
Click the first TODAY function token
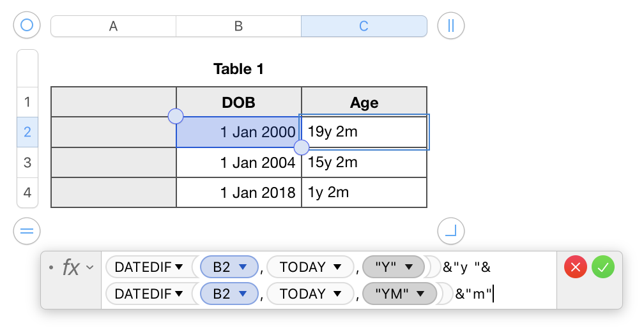pyautogui.click(x=310, y=267)
